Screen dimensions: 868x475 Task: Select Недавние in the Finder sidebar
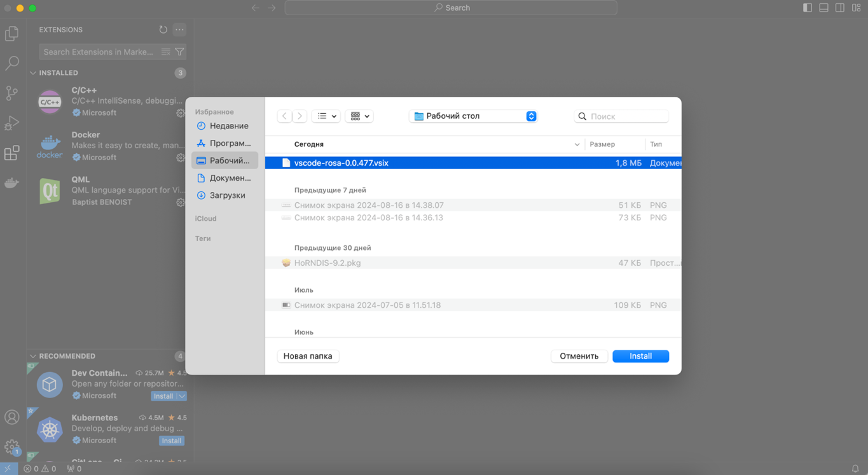(x=228, y=126)
